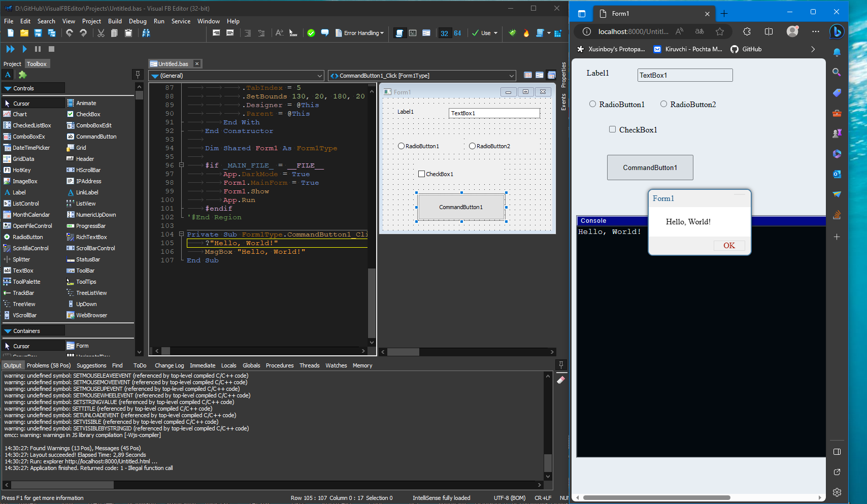Viewport: 867px width, 504px height.
Task: Paste from the clipboard
Action: click(x=128, y=32)
